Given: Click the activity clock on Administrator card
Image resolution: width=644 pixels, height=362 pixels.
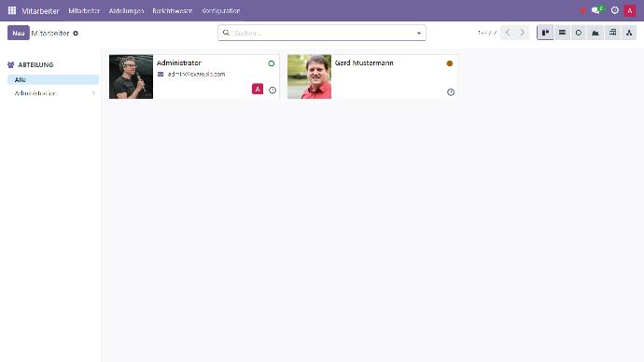Looking at the screenshot, I should [x=273, y=90].
